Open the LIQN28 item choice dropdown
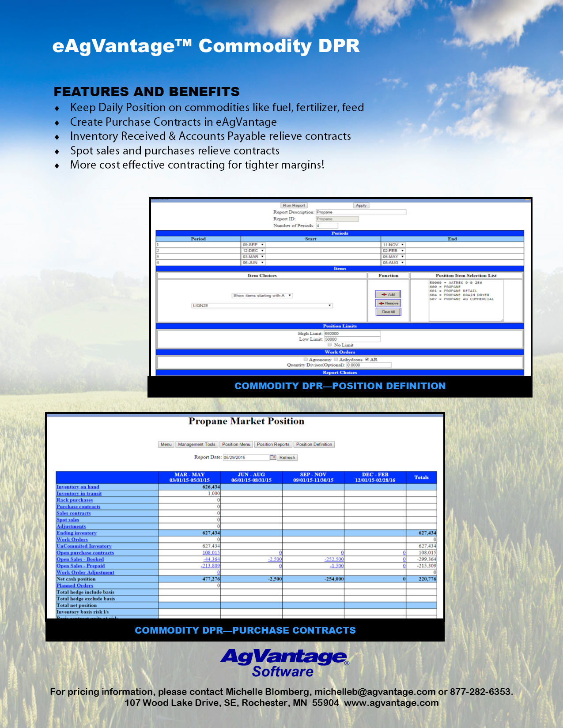563x728 pixels. (x=262, y=305)
